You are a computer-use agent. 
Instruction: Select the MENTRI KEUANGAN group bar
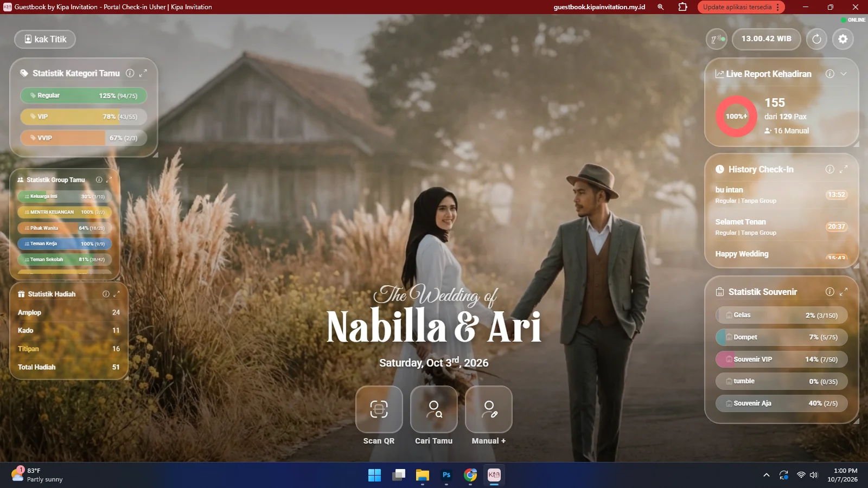65,212
